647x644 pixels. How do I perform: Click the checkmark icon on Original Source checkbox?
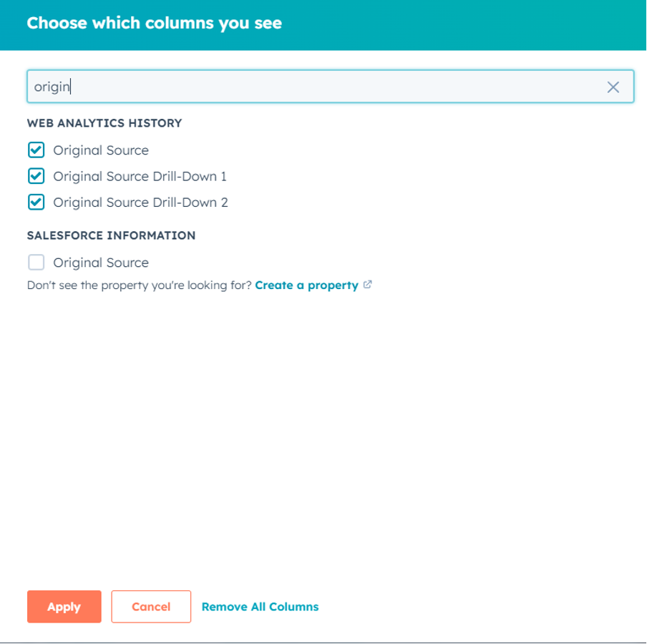(x=36, y=150)
